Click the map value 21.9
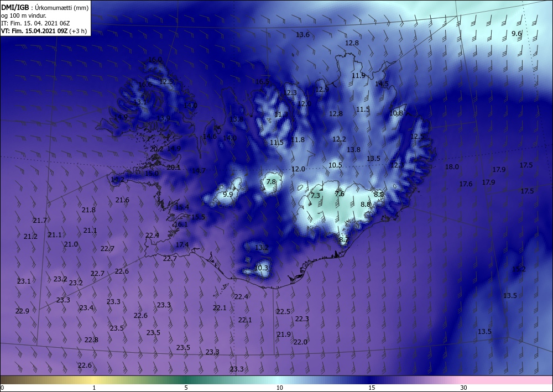The image size is (553, 392). [284, 334]
